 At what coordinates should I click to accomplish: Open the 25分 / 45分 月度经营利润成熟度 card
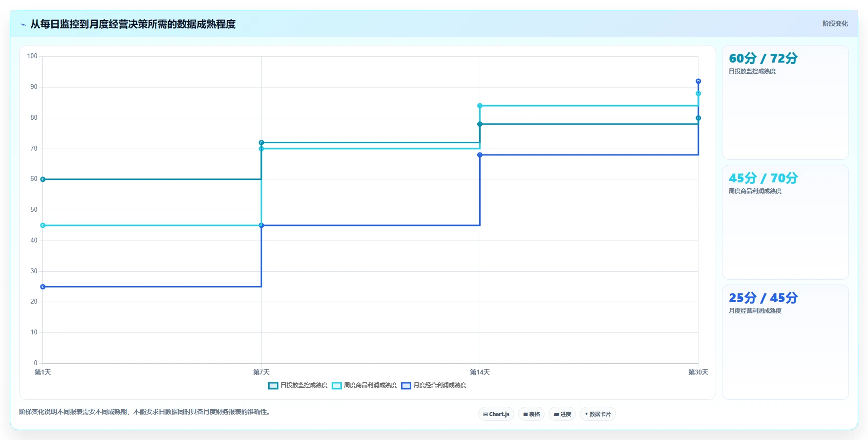click(785, 342)
